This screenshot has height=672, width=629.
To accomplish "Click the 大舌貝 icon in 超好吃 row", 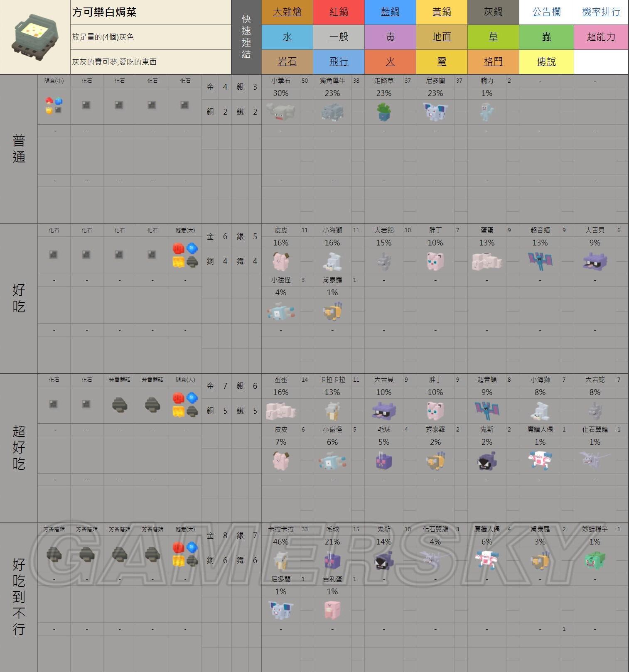I will point(384,411).
